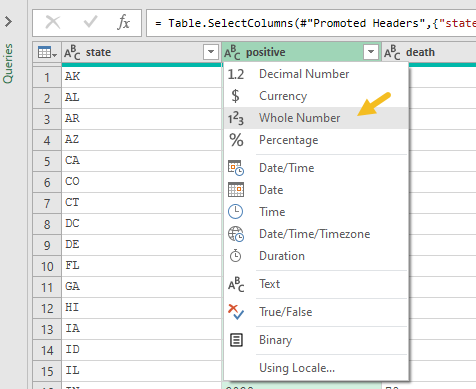Click the percent sign icon
The width and height of the screenshot is (476, 389).
tap(236, 140)
